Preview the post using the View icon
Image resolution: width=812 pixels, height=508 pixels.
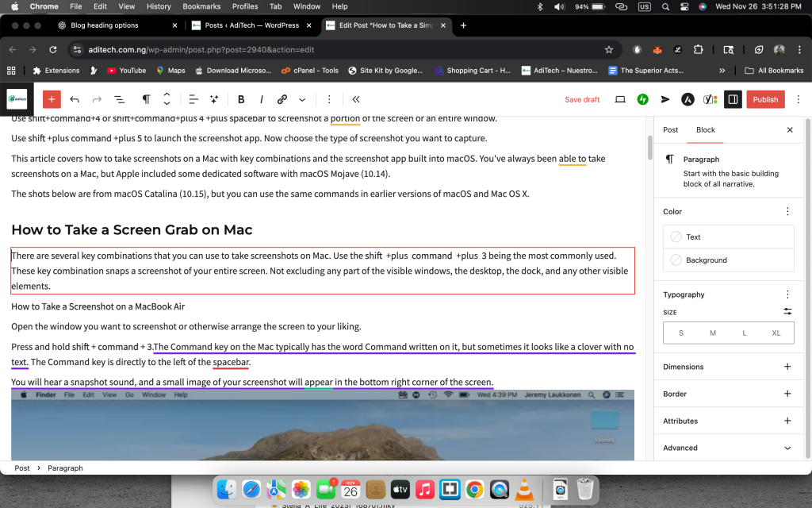point(620,99)
